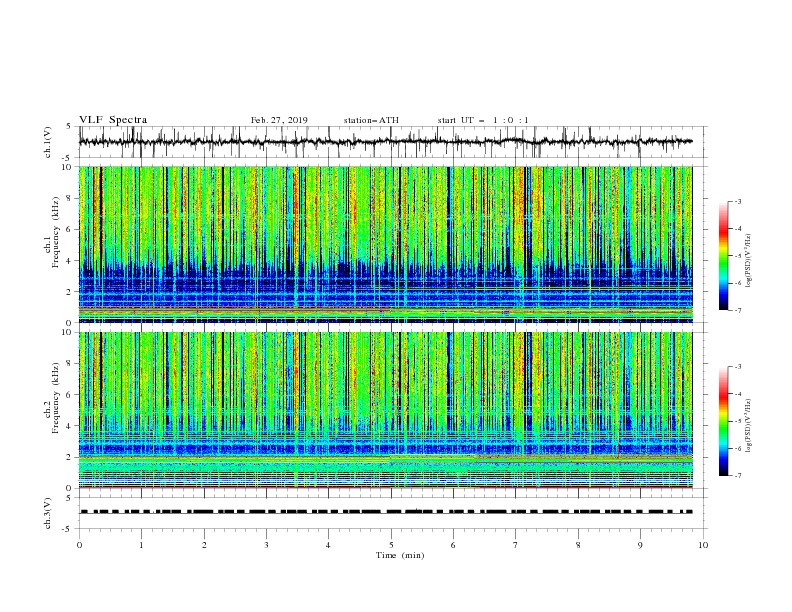Image resolution: width=792 pixels, height=612 pixels.
Task: Click the ch.1 waveform trace panel
Action: (393, 142)
